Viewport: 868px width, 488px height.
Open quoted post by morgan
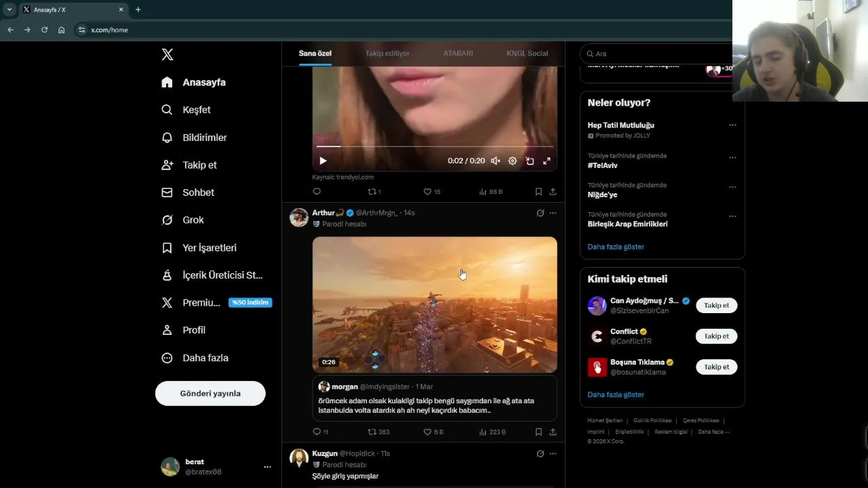(x=435, y=399)
